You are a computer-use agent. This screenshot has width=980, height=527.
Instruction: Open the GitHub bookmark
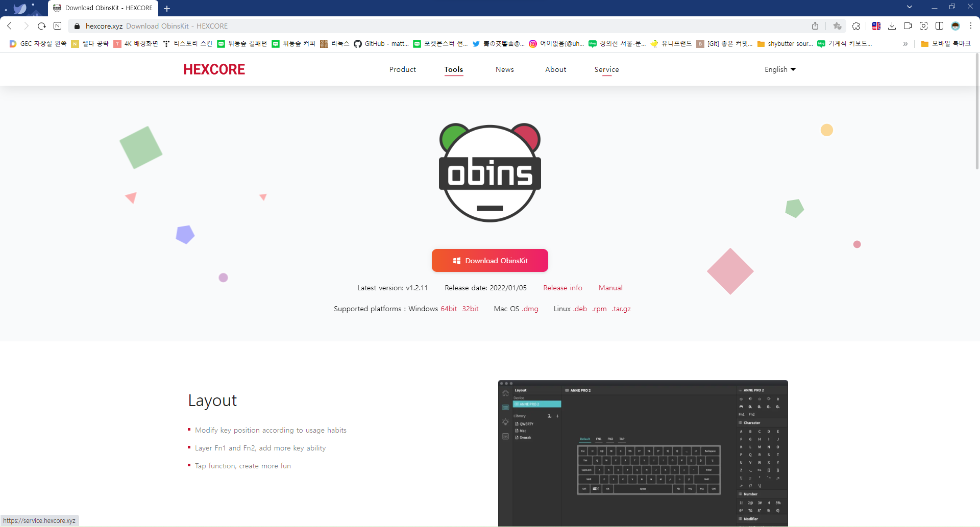381,44
